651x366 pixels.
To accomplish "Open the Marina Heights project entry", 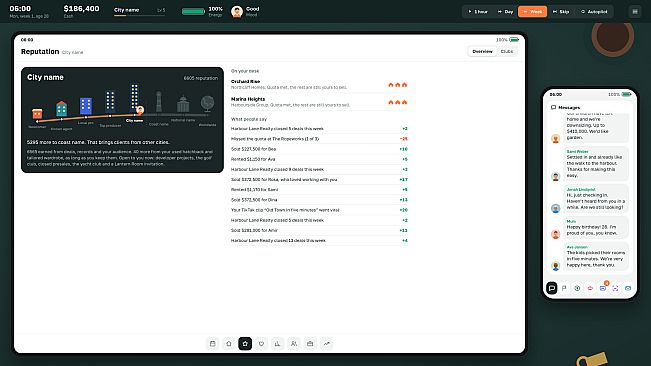I will pos(319,102).
